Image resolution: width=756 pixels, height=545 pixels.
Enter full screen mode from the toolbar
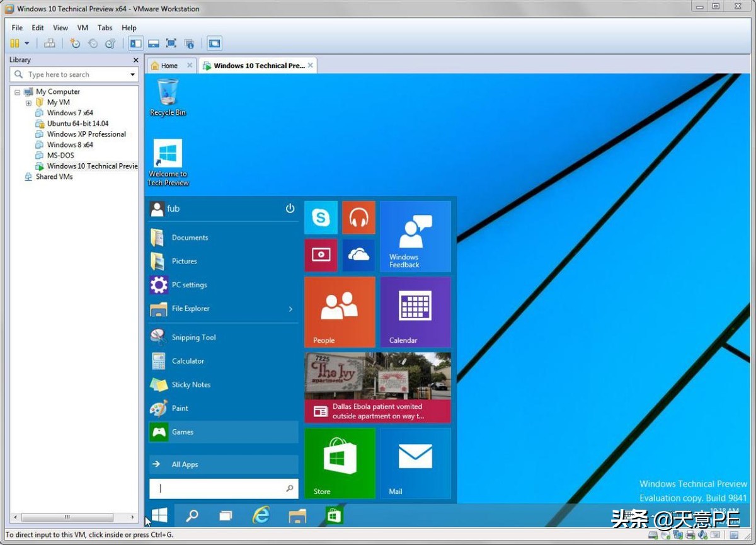click(171, 43)
